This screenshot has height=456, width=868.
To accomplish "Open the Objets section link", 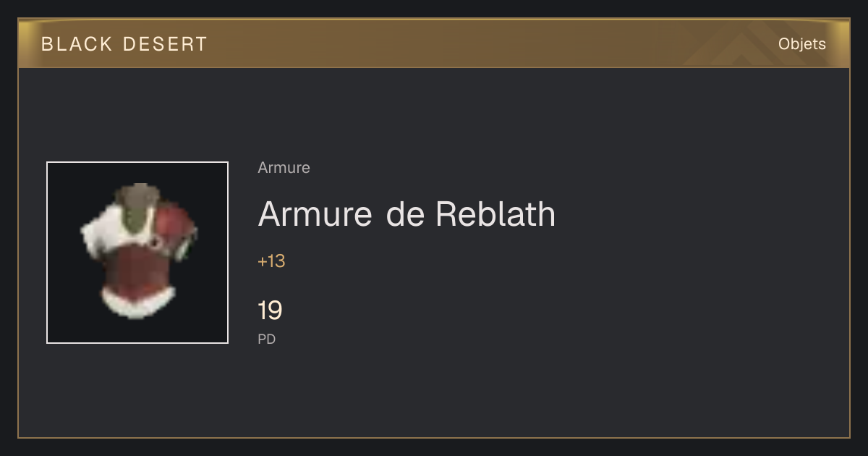I will click(x=802, y=44).
